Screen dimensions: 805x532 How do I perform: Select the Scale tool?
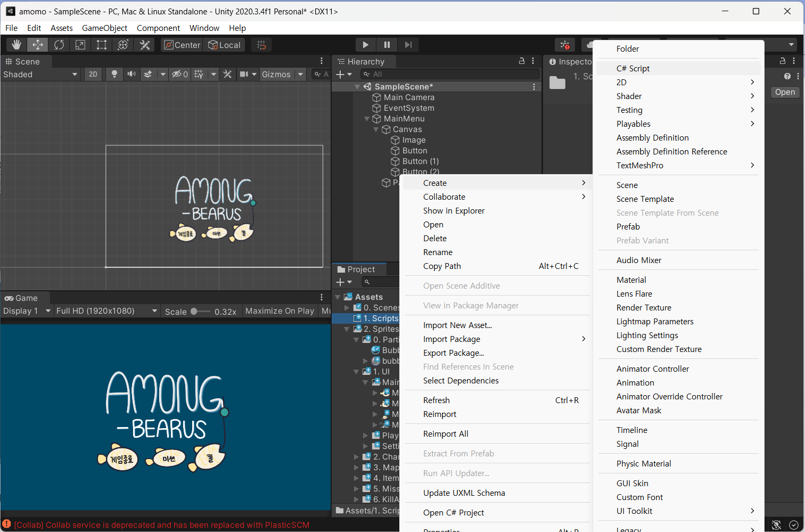(x=80, y=45)
